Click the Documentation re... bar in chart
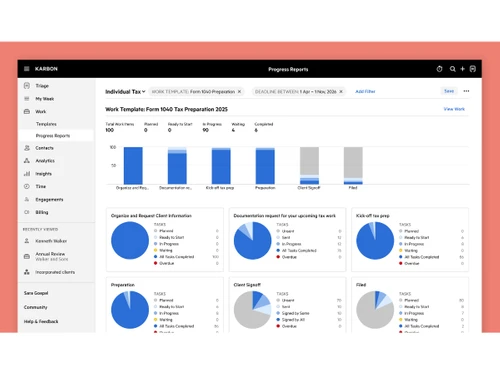 click(177, 165)
